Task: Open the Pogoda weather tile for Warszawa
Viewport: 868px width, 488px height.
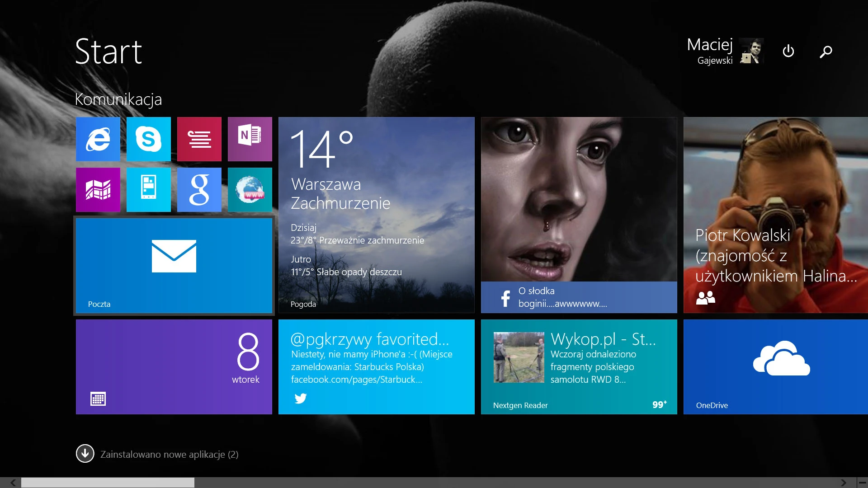Action: point(377,215)
